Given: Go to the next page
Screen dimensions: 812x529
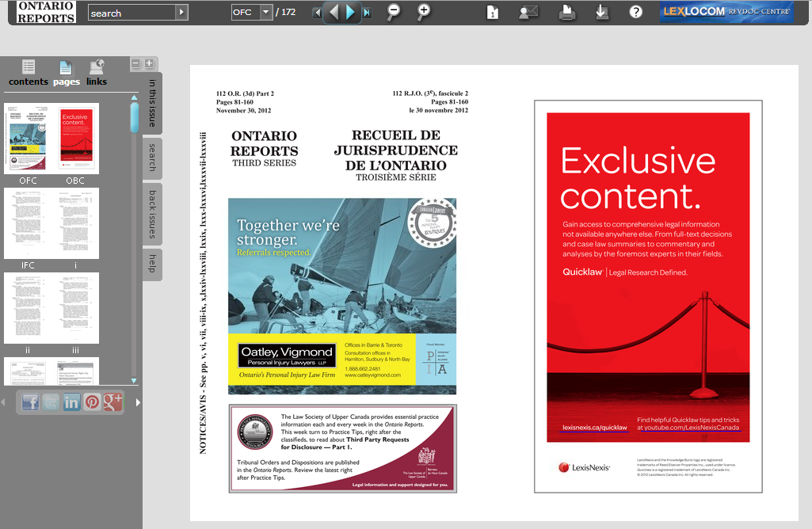Looking at the screenshot, I should click(x=350, y=12).
